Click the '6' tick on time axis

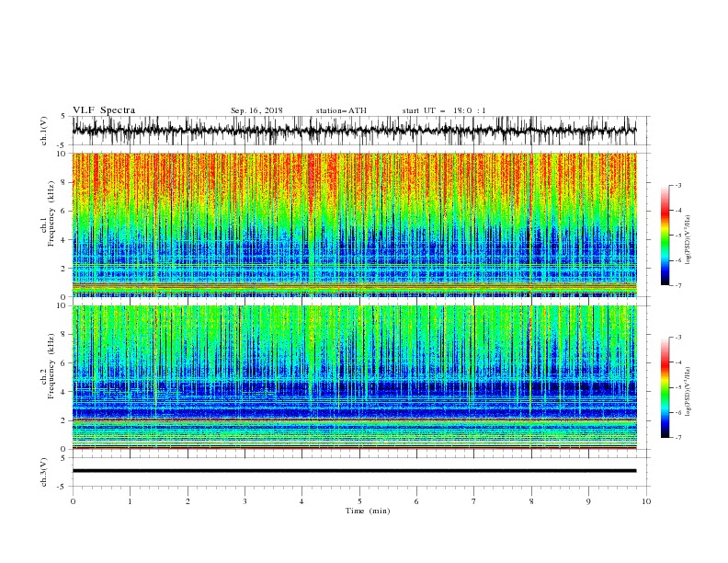(x=416, y=501)
